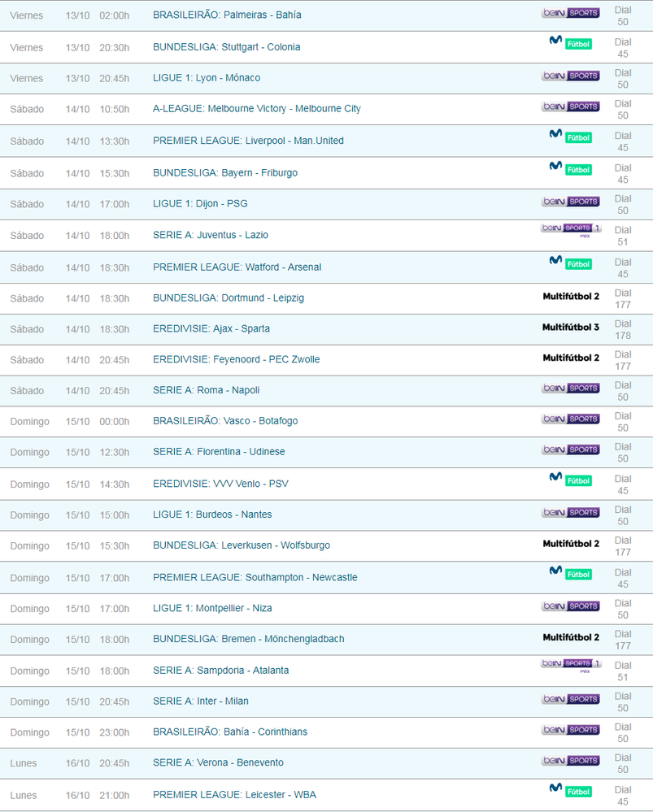
Task: Click Dial 51 in Juventus - Lazio row
Action: 623,236
